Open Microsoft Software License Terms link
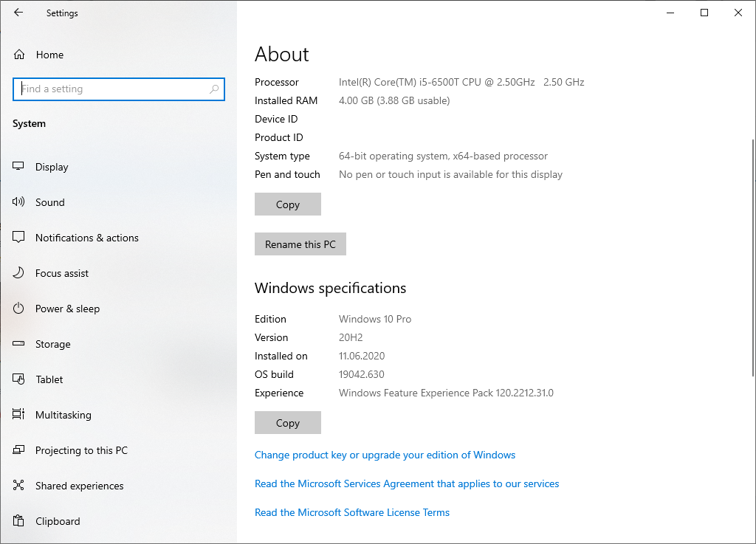The height and width of the screenshot is (544, 756). click(x=352, y=512)
